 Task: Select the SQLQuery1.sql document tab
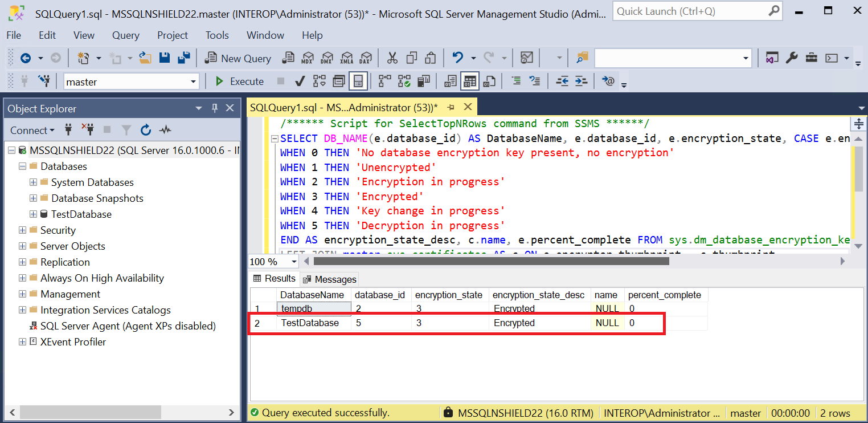(x=344, y=107)
